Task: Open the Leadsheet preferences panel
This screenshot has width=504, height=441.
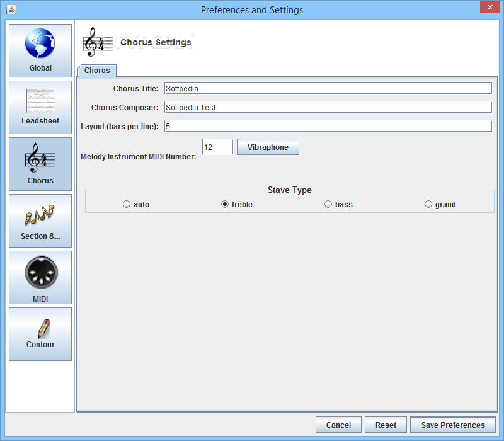Action: 40,107
